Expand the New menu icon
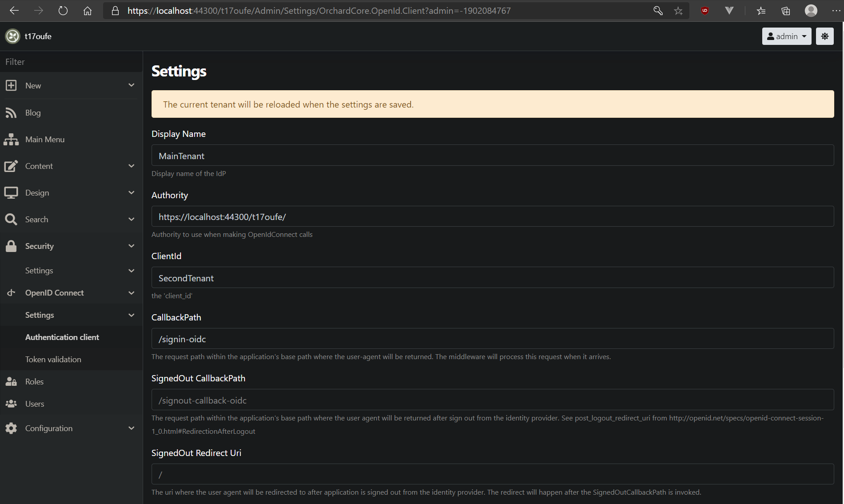Image resolution: width=844 pixels, height=504 pixels. click(11, 85)
